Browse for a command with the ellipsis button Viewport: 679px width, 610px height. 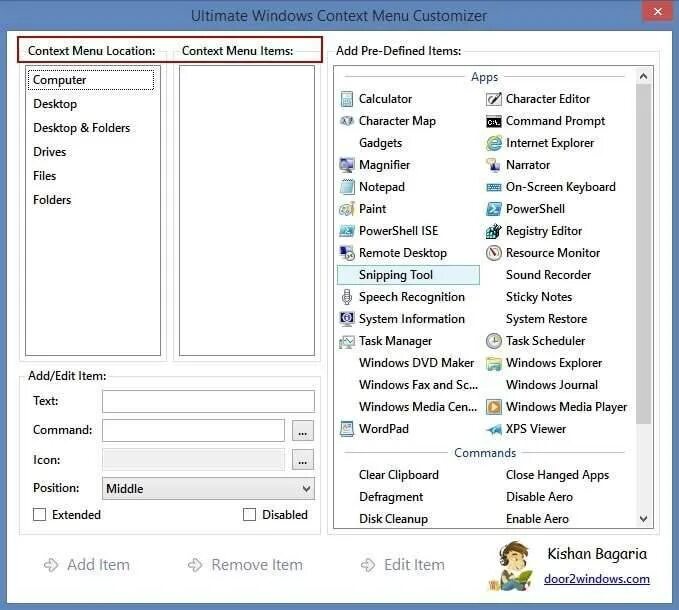click(x=303, y=431)
